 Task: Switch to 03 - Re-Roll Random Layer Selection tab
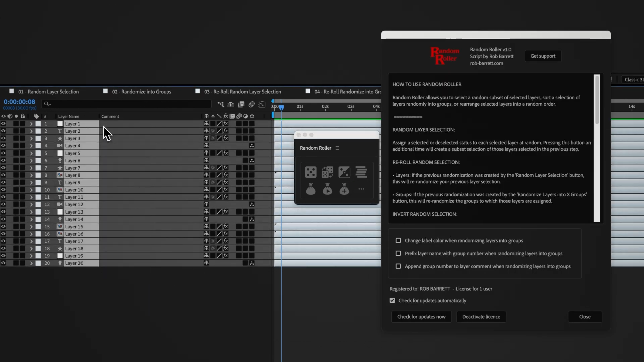(243, 92)
